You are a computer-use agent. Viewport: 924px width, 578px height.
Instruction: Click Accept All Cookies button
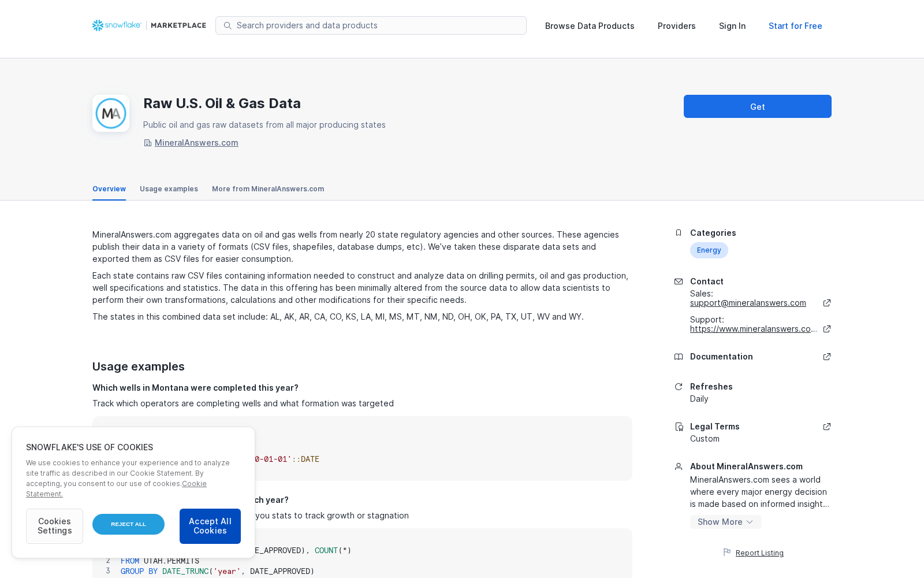(x=210, y=526)
